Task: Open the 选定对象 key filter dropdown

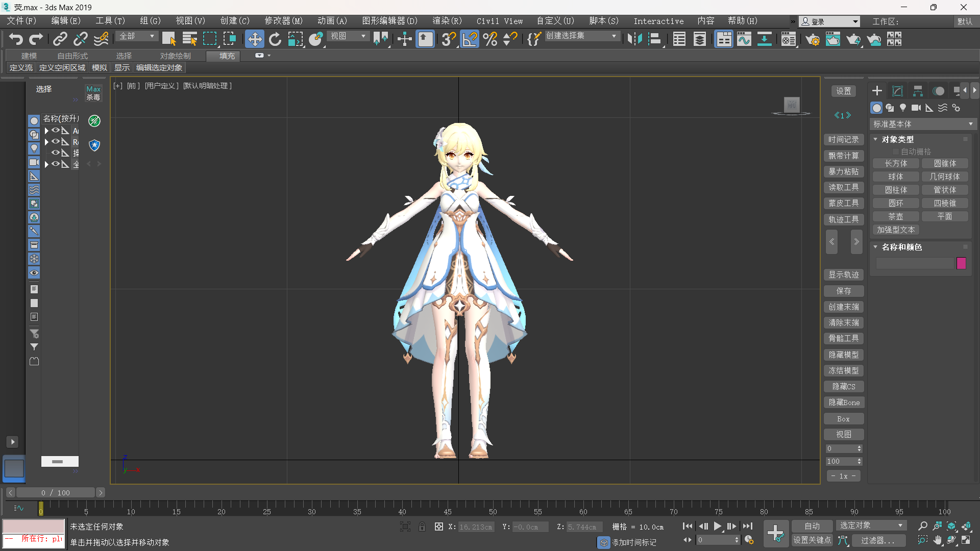Action: pos(871,525)
